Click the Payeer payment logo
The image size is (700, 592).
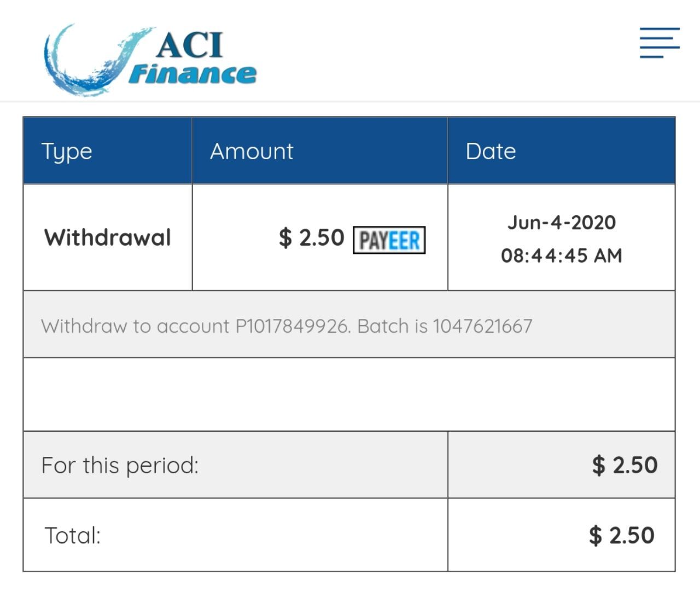point(389,240)
